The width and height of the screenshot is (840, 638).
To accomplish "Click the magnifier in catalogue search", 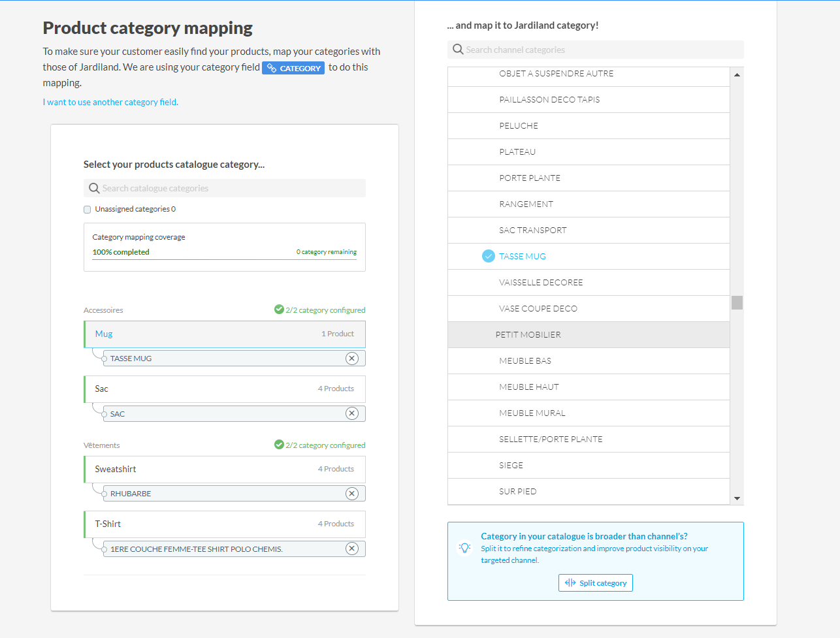I will (94, 189).
